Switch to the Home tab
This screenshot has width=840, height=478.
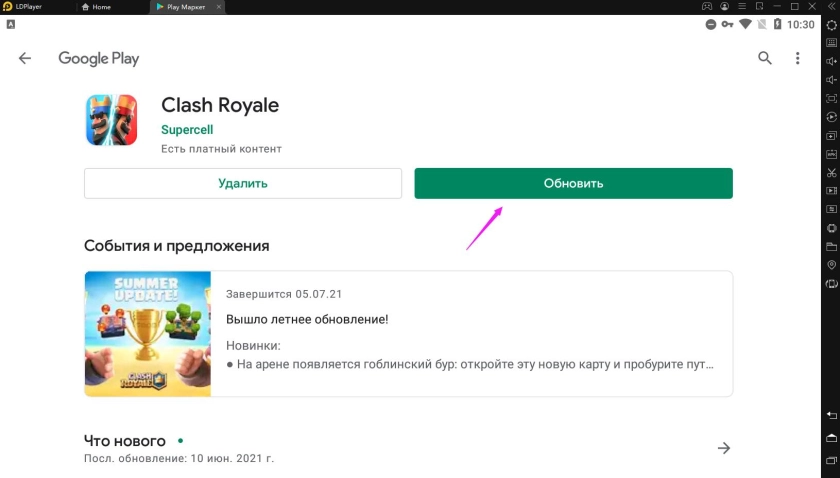pyautogui.click(x=96, y=7)
